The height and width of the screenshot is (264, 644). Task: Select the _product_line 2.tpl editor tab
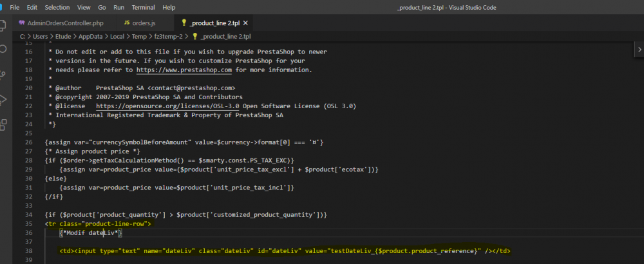pyautogui.click(x=214, y=23)
